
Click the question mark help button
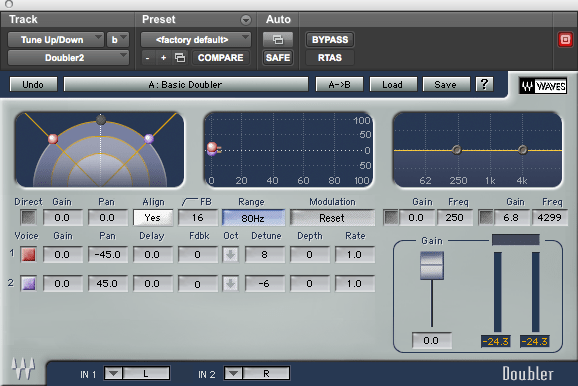pos(484,84)
